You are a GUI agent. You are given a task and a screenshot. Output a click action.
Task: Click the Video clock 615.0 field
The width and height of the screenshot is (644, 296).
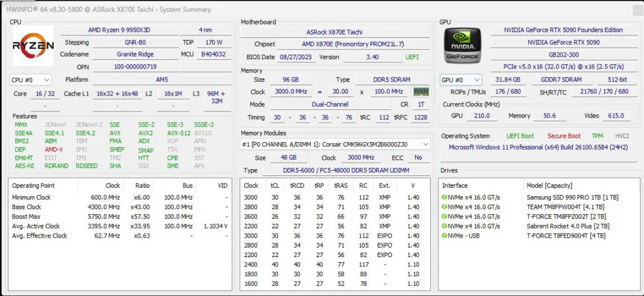616,116
